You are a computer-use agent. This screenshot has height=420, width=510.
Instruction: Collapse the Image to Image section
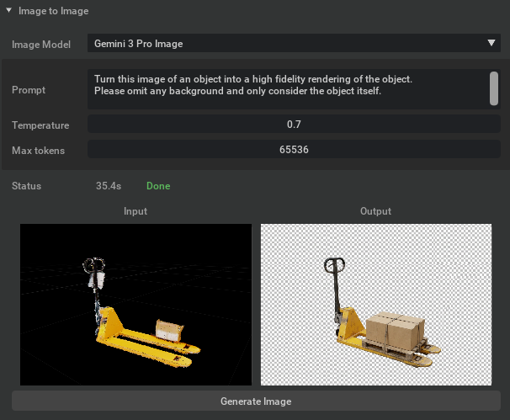[x=8, y=10]
